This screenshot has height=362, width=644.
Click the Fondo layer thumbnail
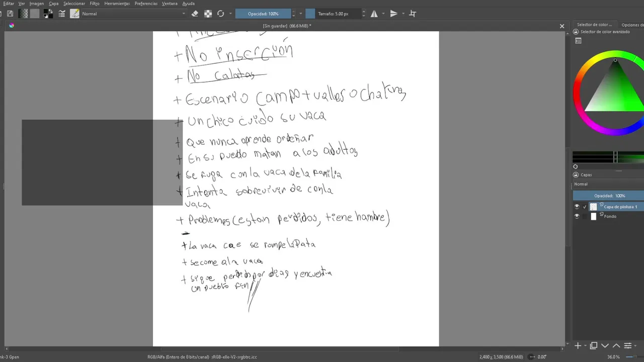click(x=593, y=216)
